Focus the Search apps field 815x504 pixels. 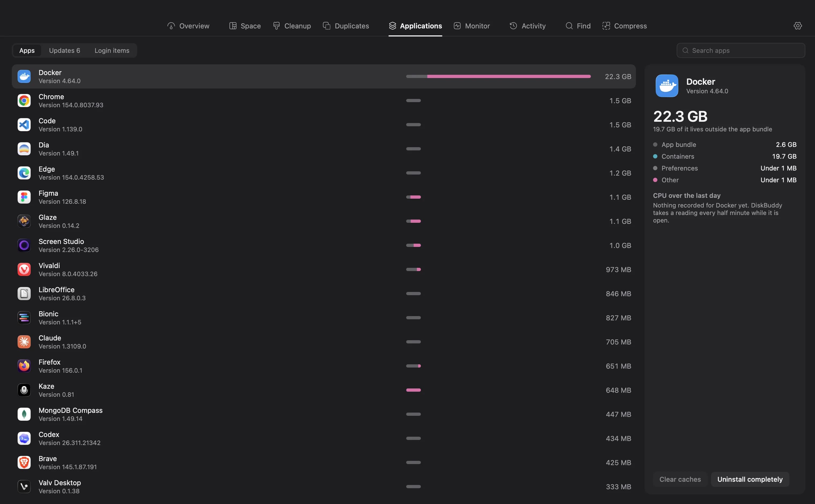(741, 50)
